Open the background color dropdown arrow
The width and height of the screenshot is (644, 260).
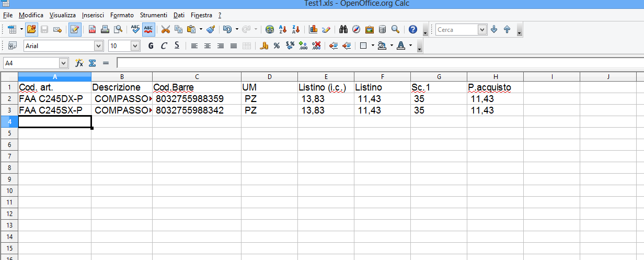tap(392, 46)
